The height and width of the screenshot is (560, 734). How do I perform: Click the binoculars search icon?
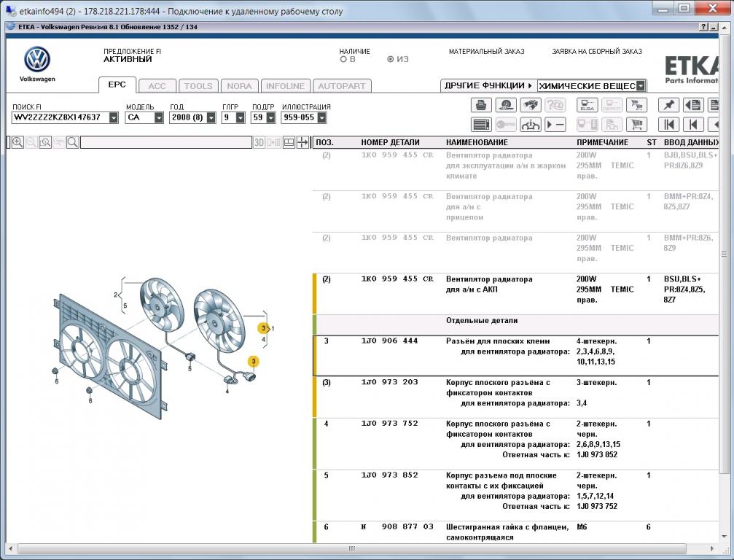tap(531, 105)
